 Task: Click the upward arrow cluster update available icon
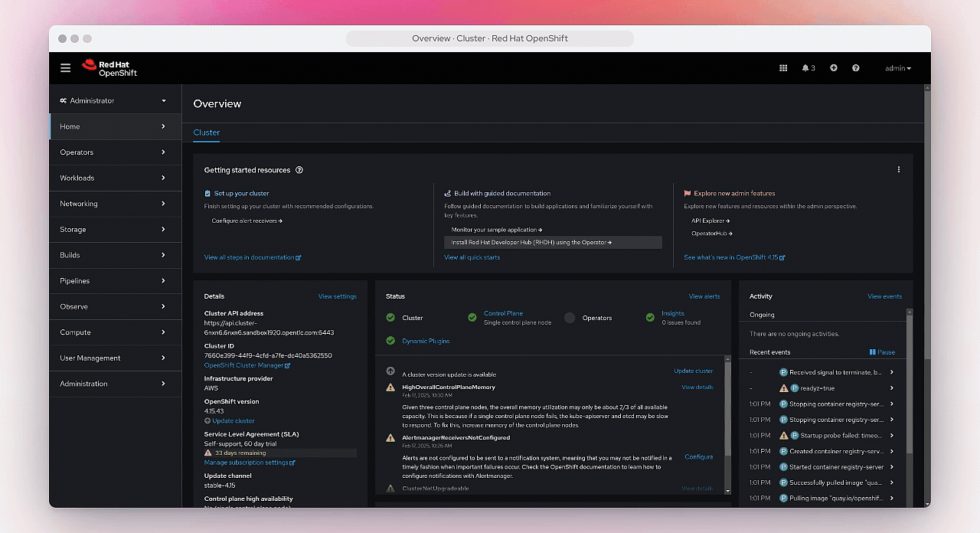click(390, 371)
